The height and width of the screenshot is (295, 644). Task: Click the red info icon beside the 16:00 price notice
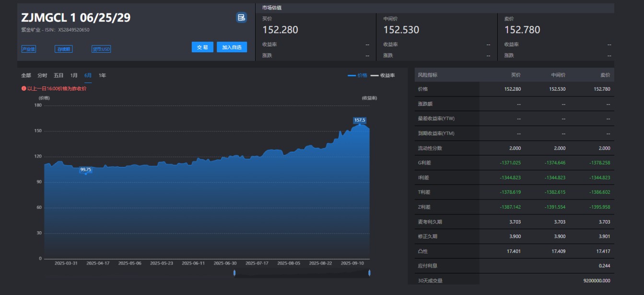point(23,88)
